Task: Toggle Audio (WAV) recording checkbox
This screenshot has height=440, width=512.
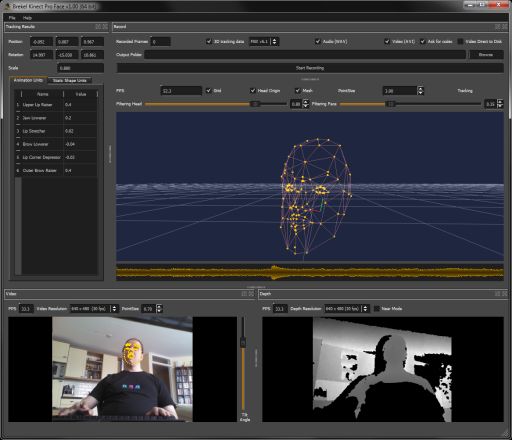Action: click(x=318, y=41)
